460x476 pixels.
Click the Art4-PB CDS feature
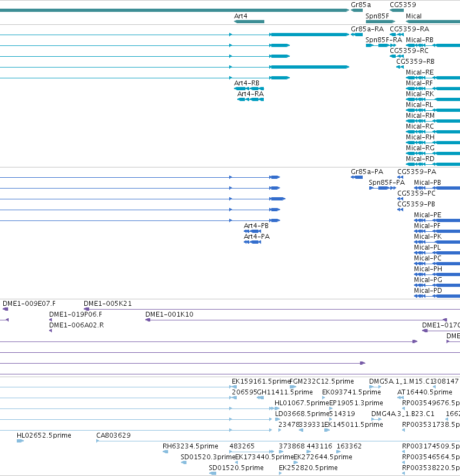click(252, 231)
